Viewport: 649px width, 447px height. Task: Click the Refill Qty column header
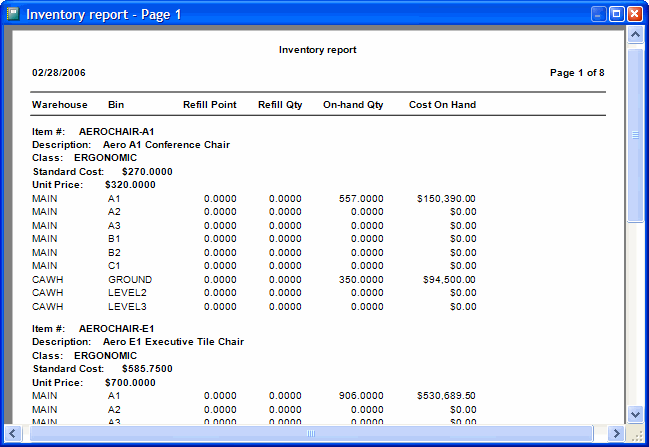280,105
